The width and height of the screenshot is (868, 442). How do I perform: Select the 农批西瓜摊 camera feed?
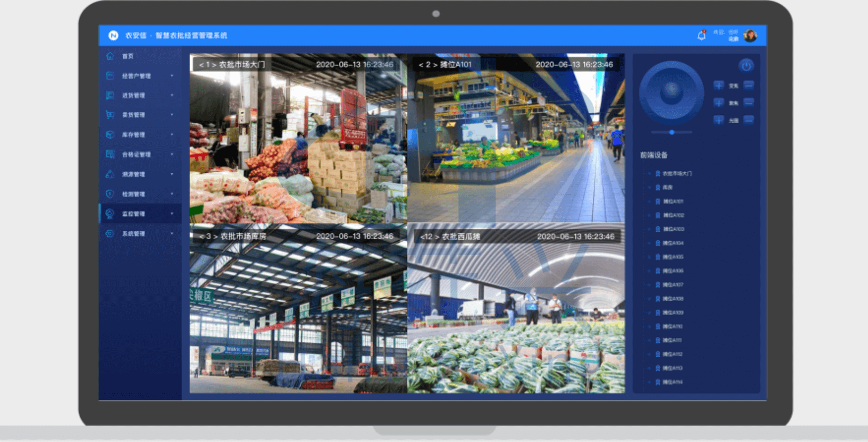pos(516,309)
